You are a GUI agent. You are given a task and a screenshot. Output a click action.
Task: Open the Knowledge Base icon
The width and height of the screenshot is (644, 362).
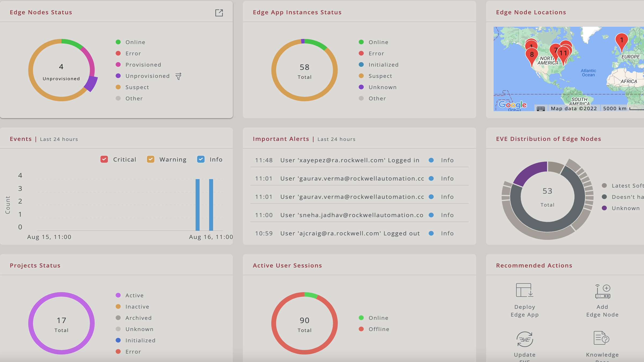tap(601, 338)
